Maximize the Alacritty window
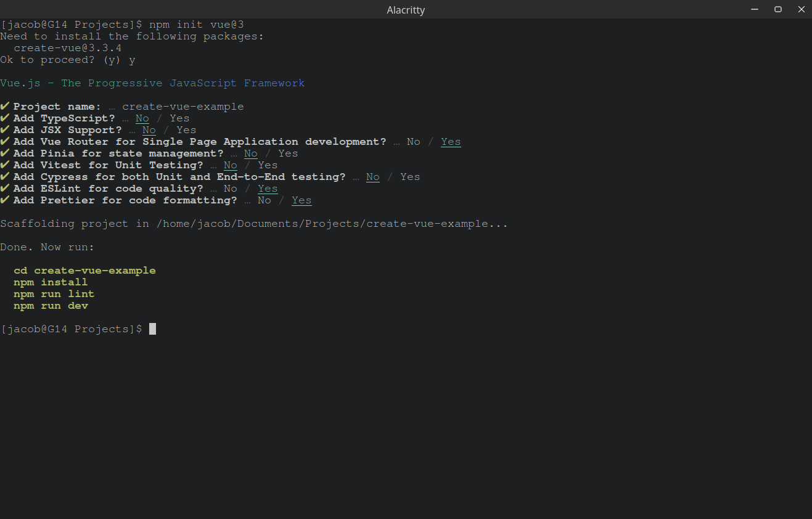812x519 pixels. [778, 9]
